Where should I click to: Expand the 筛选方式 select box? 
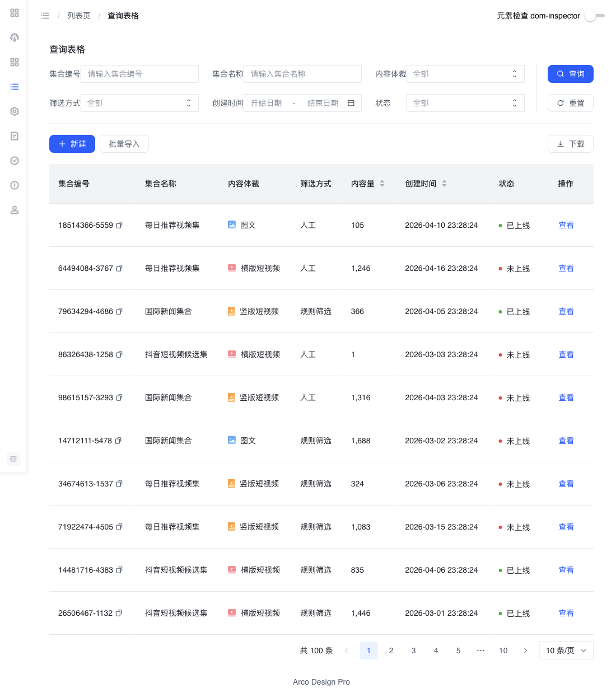(139, 103)
